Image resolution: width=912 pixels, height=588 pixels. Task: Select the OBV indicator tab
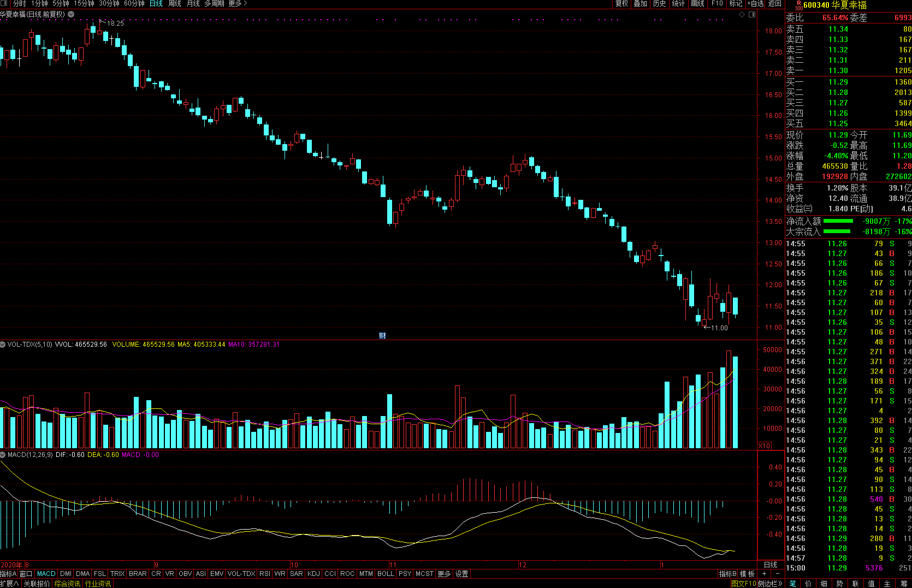[x=185, y=574]
